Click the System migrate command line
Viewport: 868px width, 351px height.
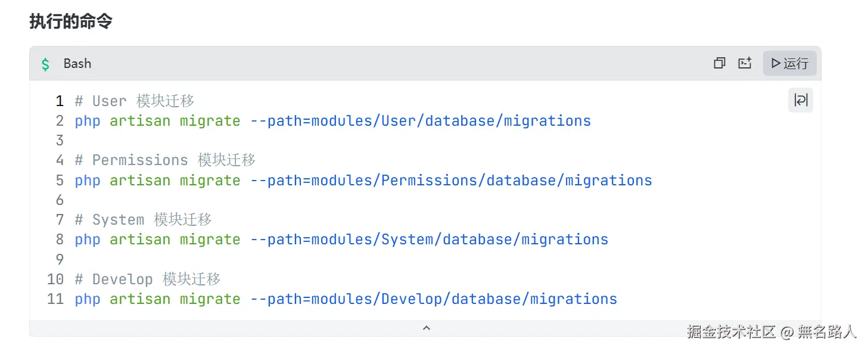point(341,240)
